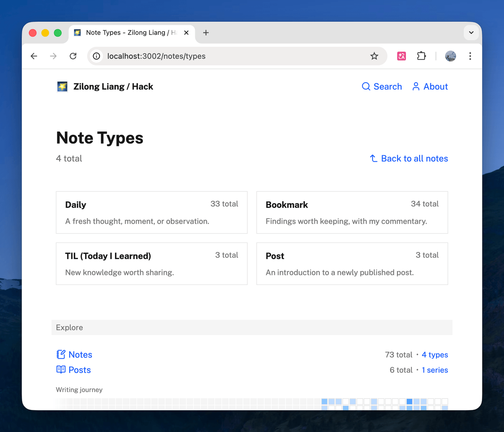Click the address bar URL localhost:3002/notes/types
Screen dimensions: 504x432
pos(156,56)
